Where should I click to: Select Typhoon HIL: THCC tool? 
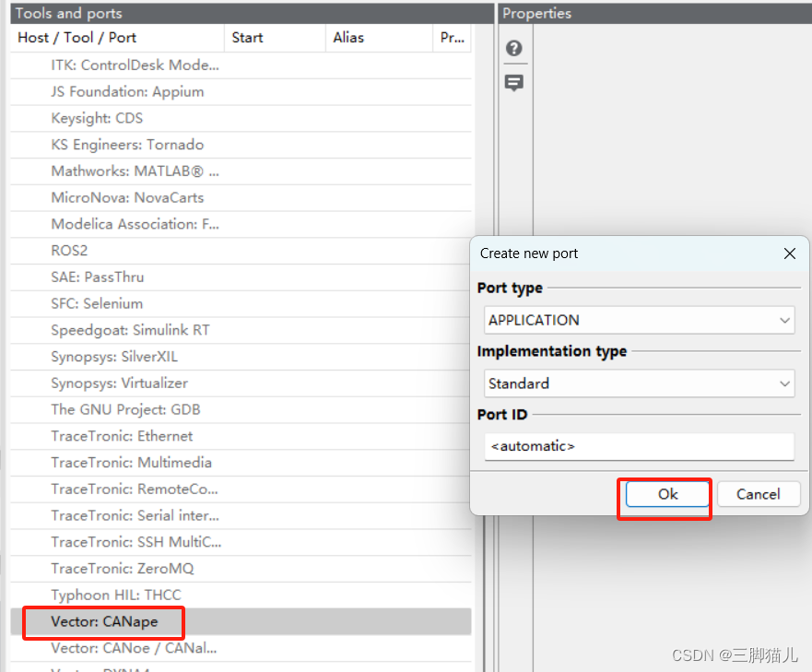[x=241, y=595]
